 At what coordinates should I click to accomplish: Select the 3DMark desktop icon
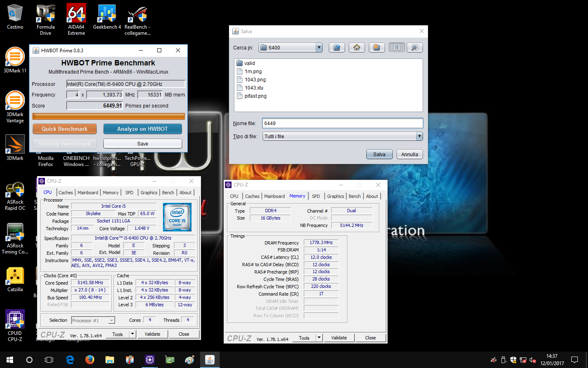[15, 148]
